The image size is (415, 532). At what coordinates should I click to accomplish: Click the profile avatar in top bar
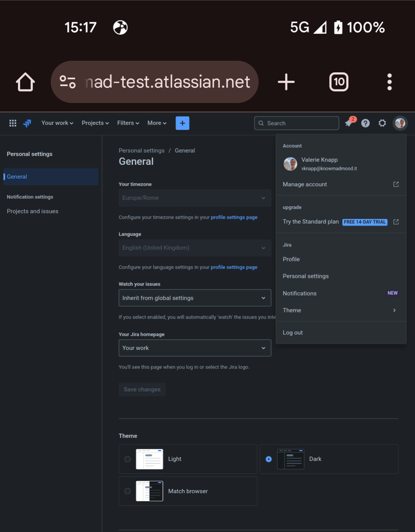[400, 123]
